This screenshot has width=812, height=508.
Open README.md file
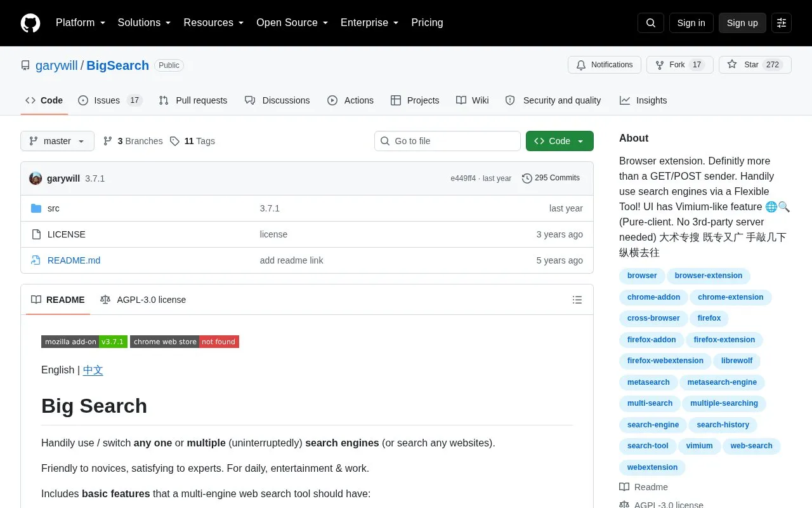[x=74, y=260]
